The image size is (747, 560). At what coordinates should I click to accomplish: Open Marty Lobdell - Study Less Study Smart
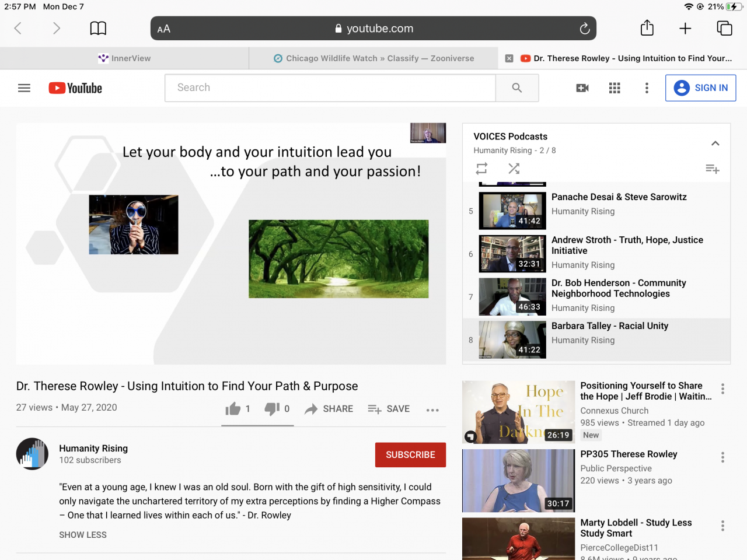coord(636,528)
